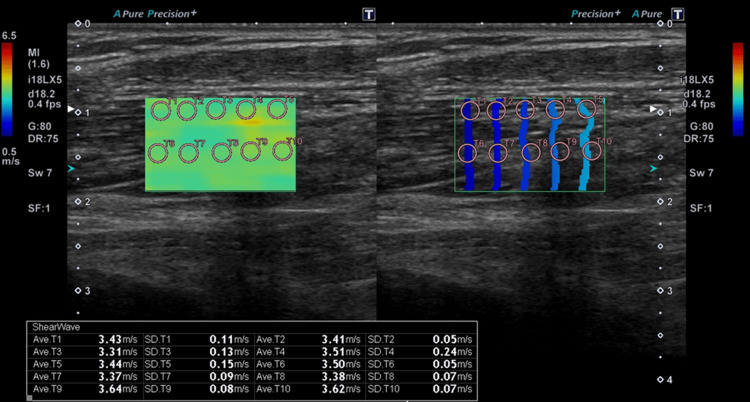Select ROI circle T8 on the left speed map
Viewport: 750px width, 402px height.
click(221, 153)
